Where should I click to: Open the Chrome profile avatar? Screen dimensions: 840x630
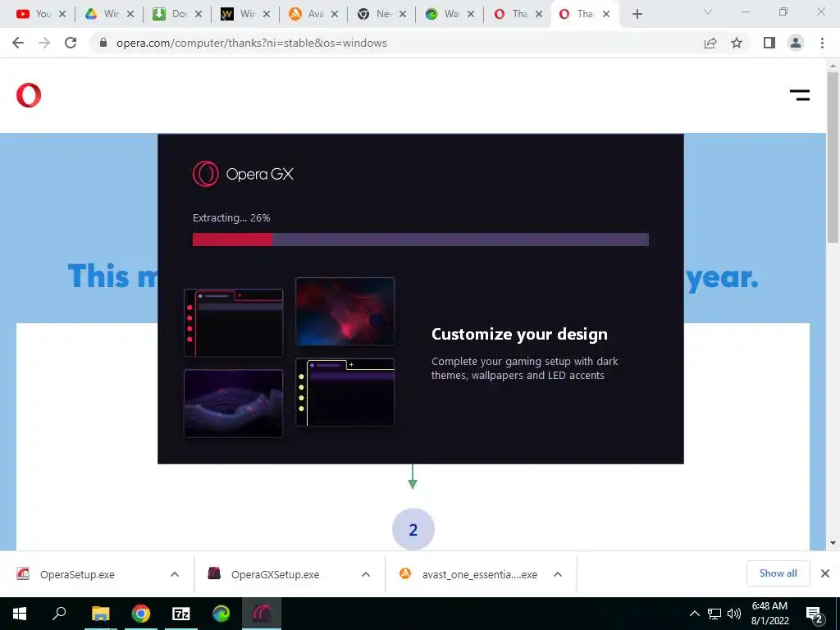pyautogui.click(x=796, y=43)
